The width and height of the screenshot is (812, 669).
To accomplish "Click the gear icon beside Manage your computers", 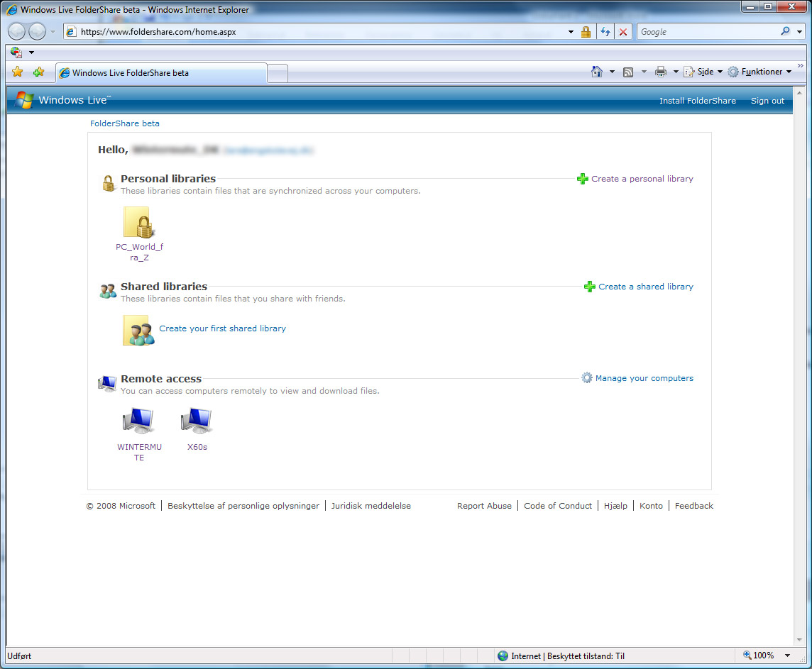I will coord(586,377).
